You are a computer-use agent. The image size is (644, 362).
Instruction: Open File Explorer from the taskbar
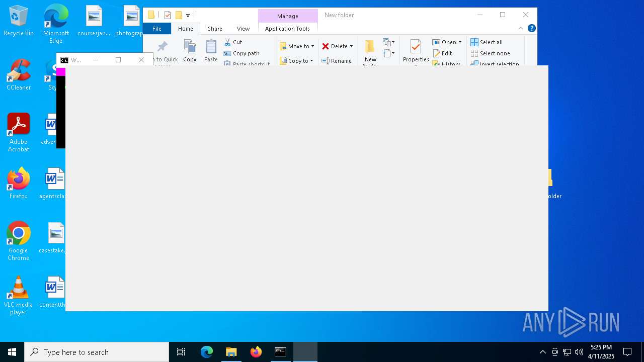(x=231, y=352)
